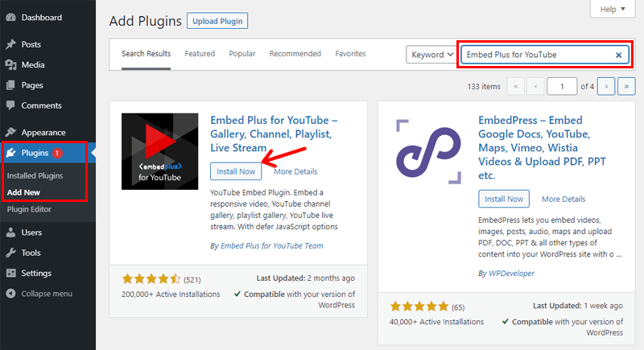Click the current page number field
Image resolution: width=644 pixels, height=350 pixels.
pyautogui.click(x=562, y=87)
